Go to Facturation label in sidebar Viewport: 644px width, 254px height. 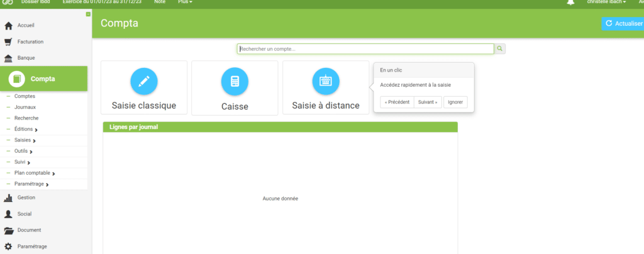[x=30, y=42]
